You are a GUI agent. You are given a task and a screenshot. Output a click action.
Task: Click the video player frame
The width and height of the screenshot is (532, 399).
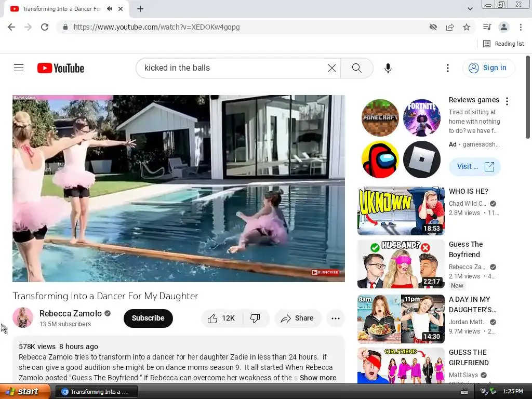pyautogui.click(x=179, y=188)
